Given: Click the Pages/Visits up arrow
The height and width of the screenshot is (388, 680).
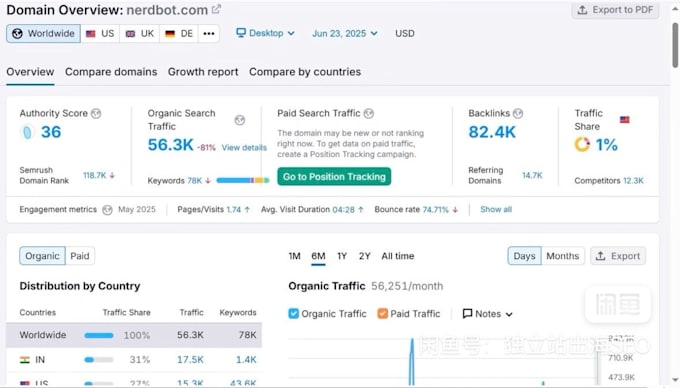Looking at the screenshot, I should [247, 210].
